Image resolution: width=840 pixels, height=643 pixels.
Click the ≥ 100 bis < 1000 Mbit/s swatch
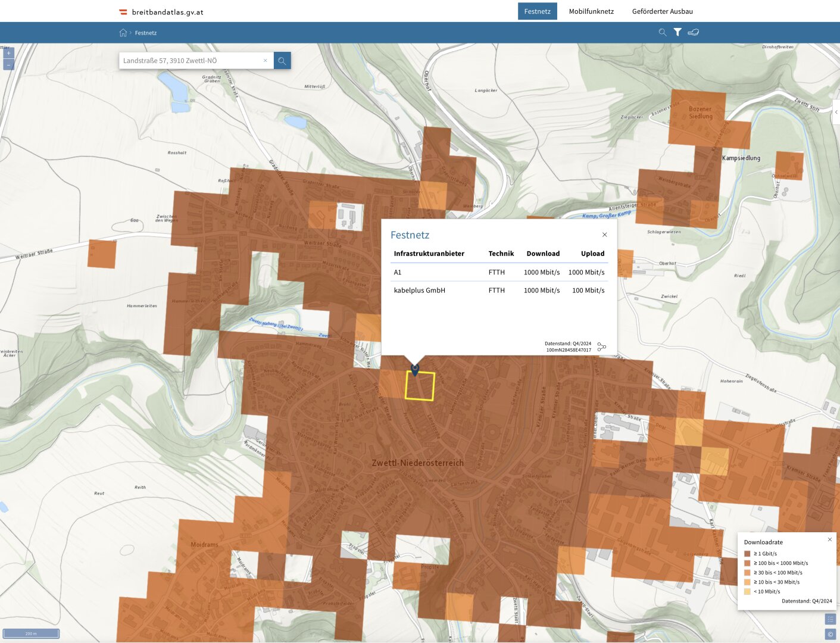(747, 563)
